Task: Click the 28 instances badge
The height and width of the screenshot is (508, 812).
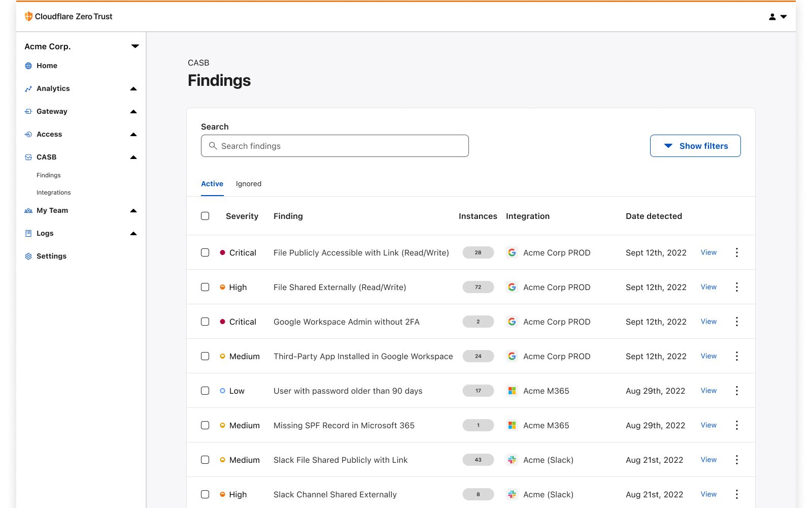Action: point(478,252)
